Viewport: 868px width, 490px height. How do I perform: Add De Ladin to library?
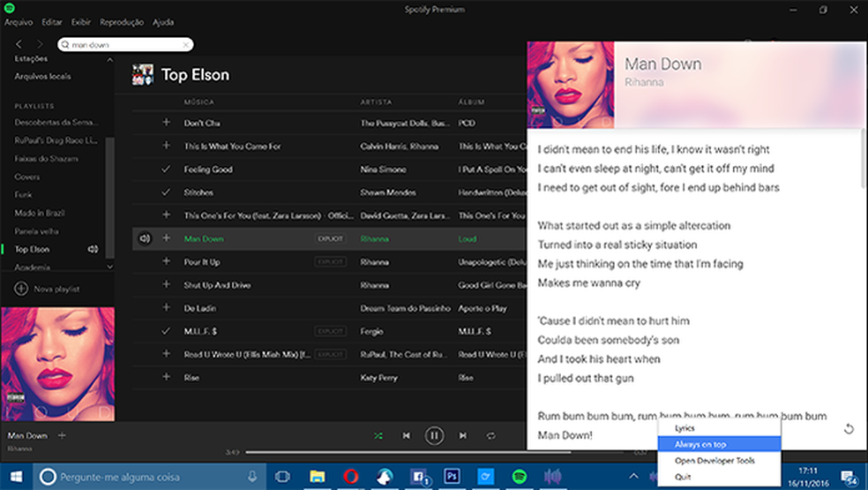[x=166, y=307]
